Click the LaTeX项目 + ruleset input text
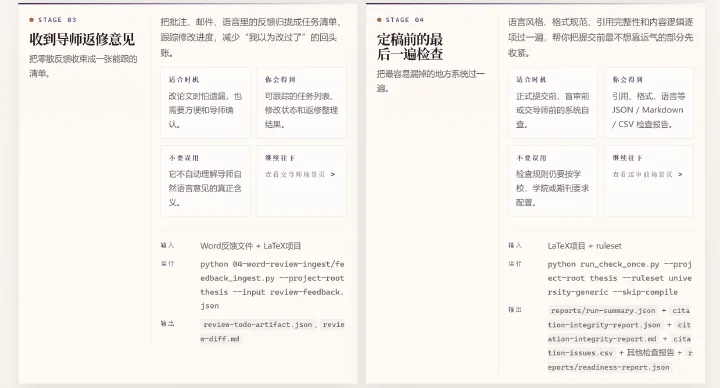Viewport: 720px width, 388px height. click(585, 246)
